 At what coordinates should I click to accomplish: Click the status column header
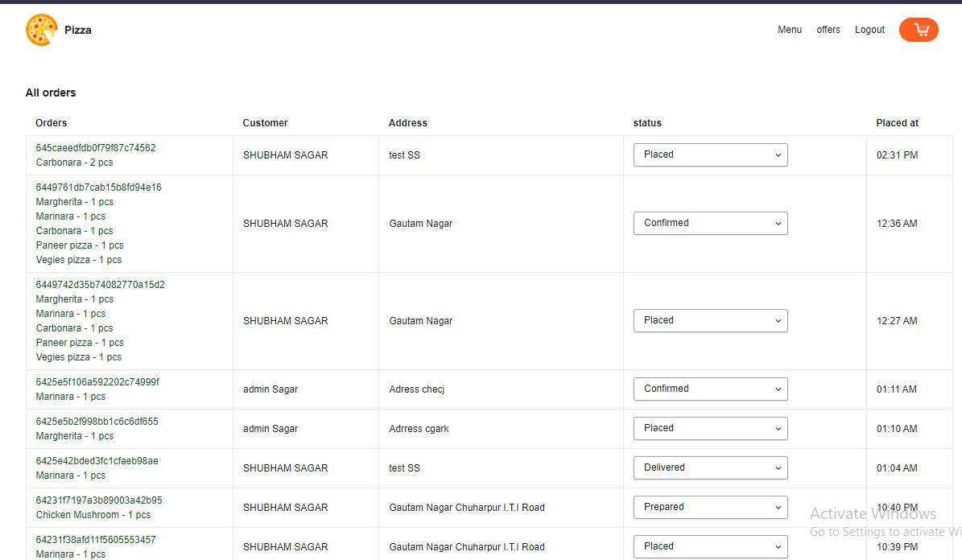click(x=647, y=122)
